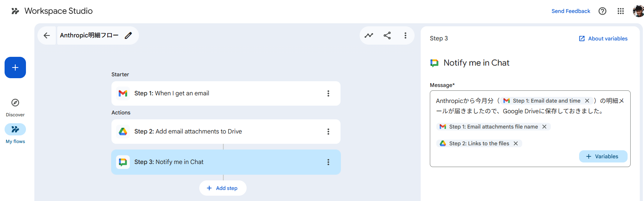Open Step 2 more options menu
Image resolution: width=644 pixels, height=201 pixels.
328,132
